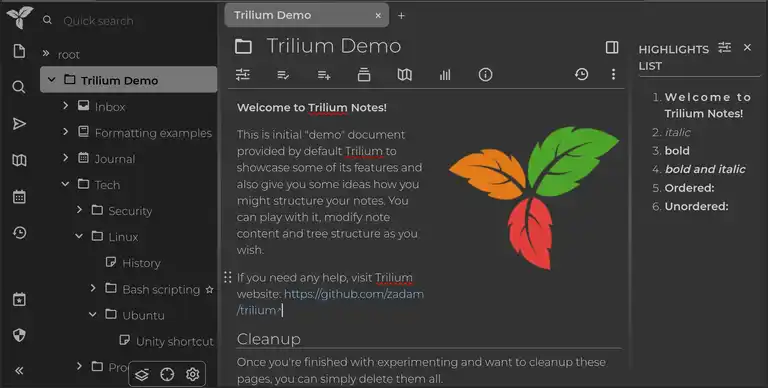This screenshot has height=388, width=768.
Task: Collapse the Ubuntu tree node
Action: [x=93, y=315]
